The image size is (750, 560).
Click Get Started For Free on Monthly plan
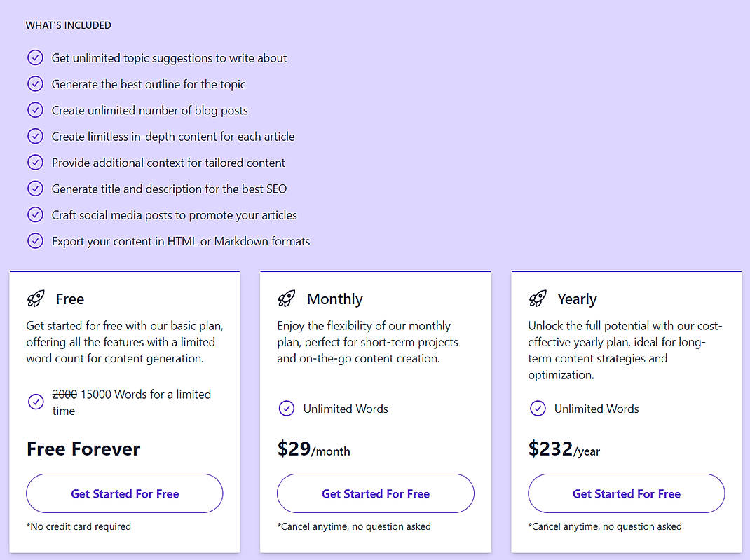pos(375,493)
